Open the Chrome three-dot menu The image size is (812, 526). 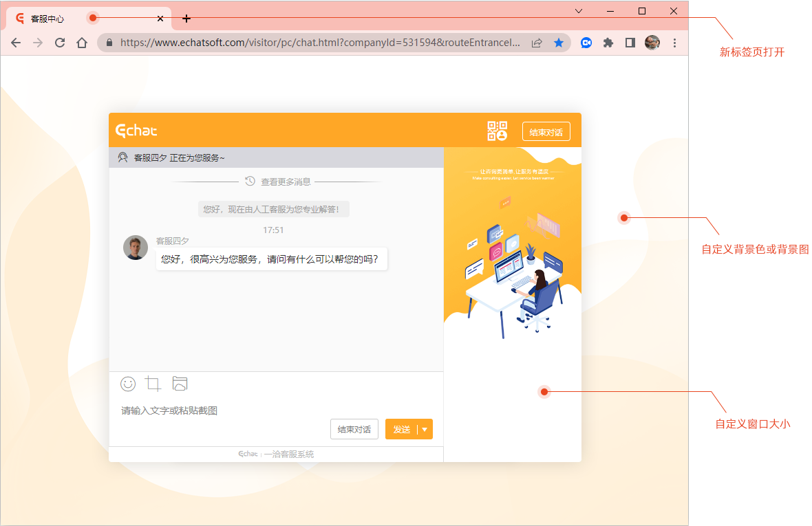click(x=674, y=43)
